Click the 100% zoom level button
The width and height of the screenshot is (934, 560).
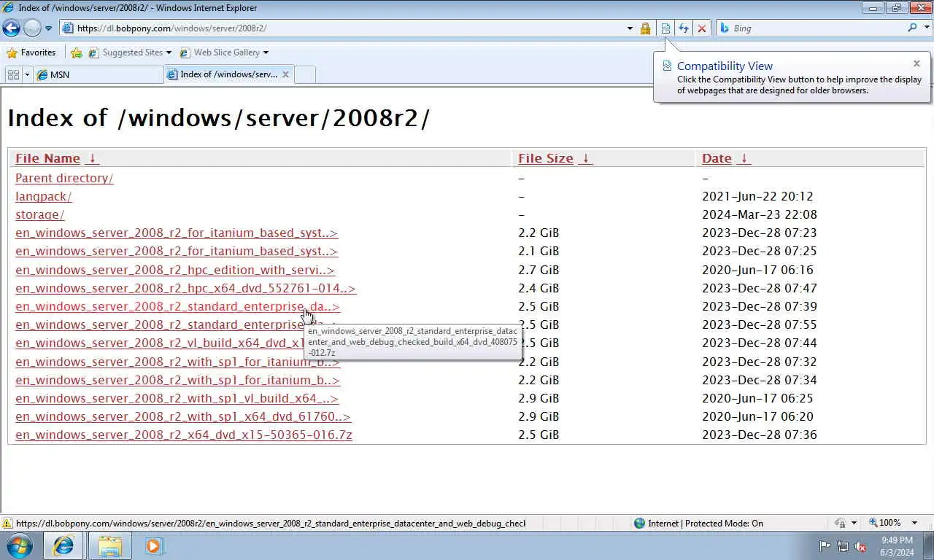click(x=885, y=523)
